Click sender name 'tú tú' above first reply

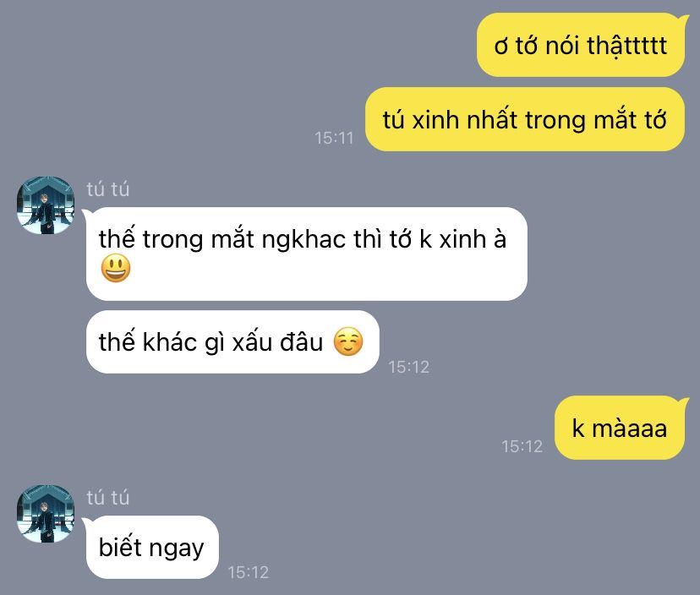pos(107,188)
